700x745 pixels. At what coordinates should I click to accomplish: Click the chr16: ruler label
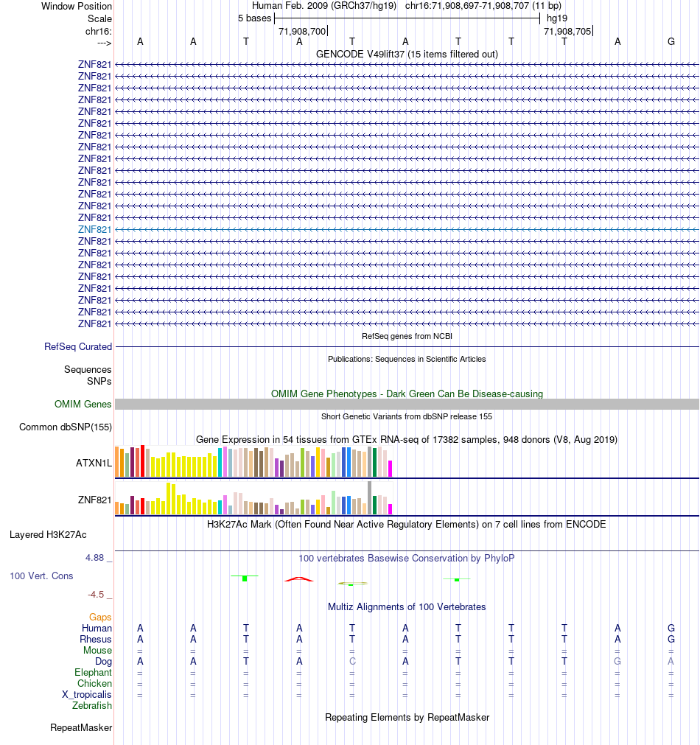point(99,32)
